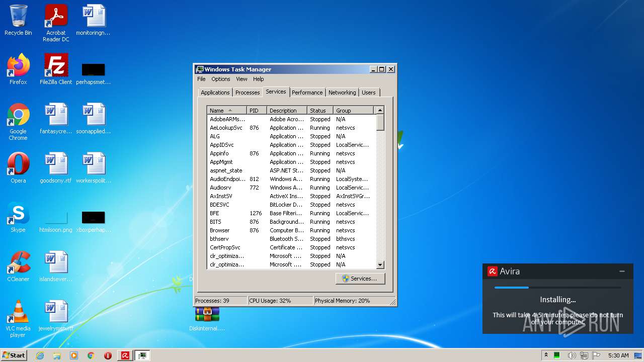Image resolution: width=644 pixels, height=362 pixels.
Task: Open the View menu
Action: [242, 79]
